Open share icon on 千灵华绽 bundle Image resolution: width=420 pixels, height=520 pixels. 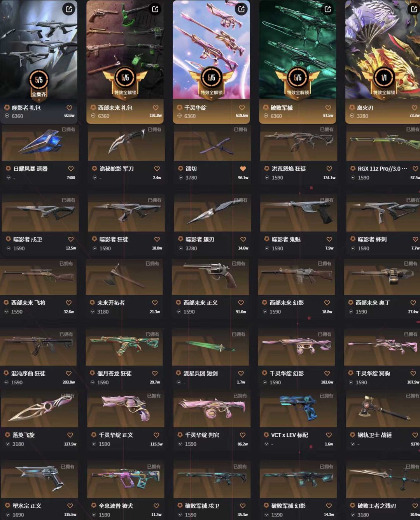(x=241, y=9)
